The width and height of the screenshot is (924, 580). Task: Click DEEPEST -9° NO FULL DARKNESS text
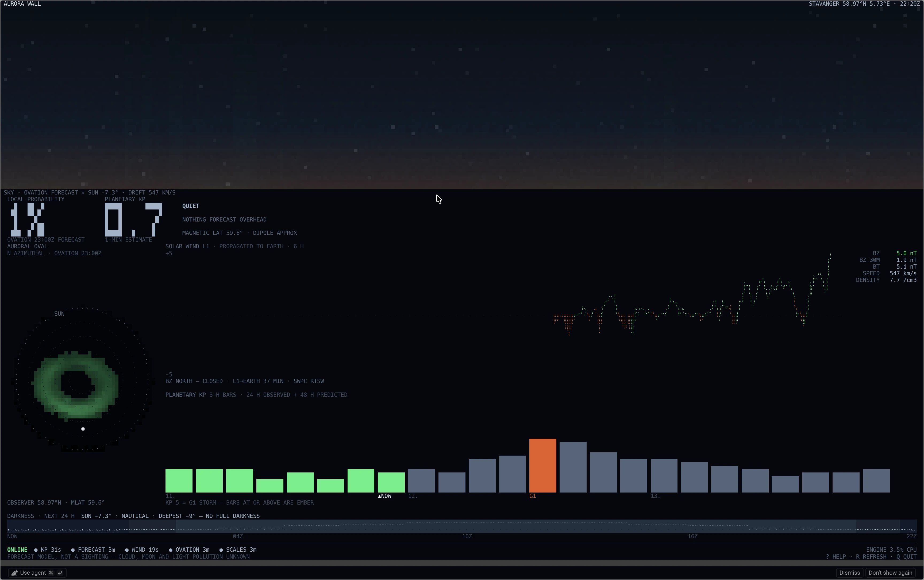point(209,516)
